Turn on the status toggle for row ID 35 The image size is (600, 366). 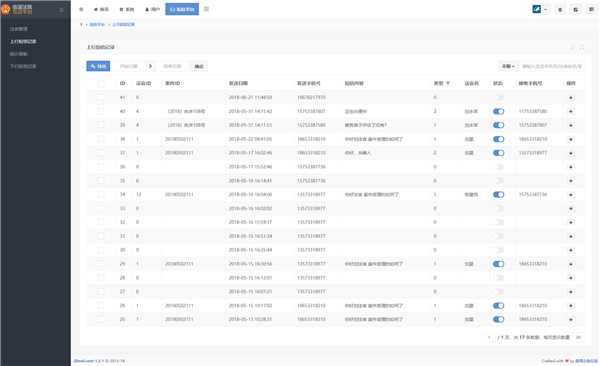pyautogui.click(x=499, y=181)
